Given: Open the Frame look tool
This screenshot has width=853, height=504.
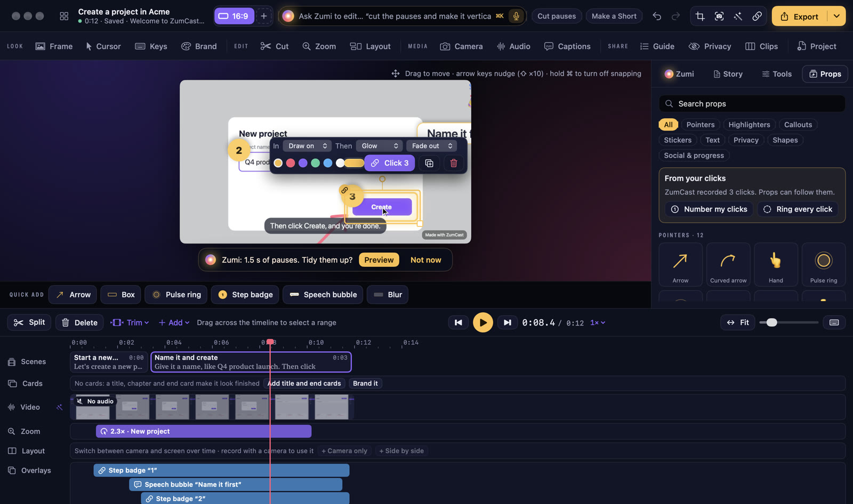Looking at the screenshot, I should (x=54, y=46).
